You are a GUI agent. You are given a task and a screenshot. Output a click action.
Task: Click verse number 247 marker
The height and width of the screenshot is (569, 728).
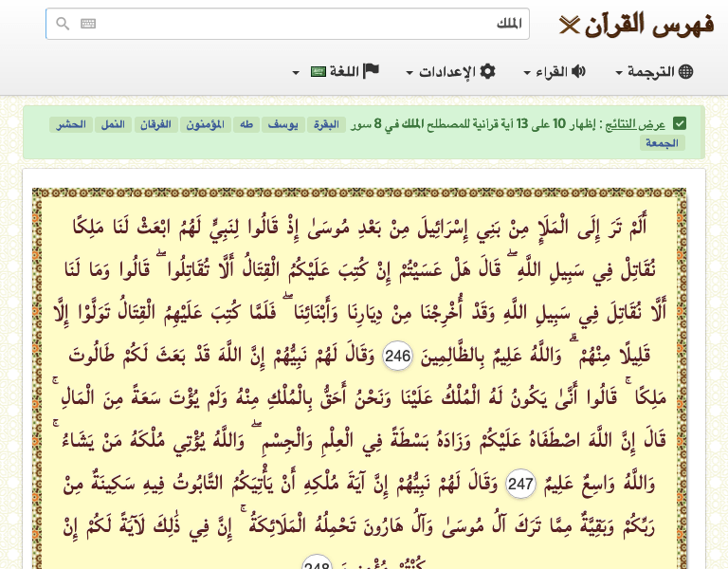click(520, 483)
